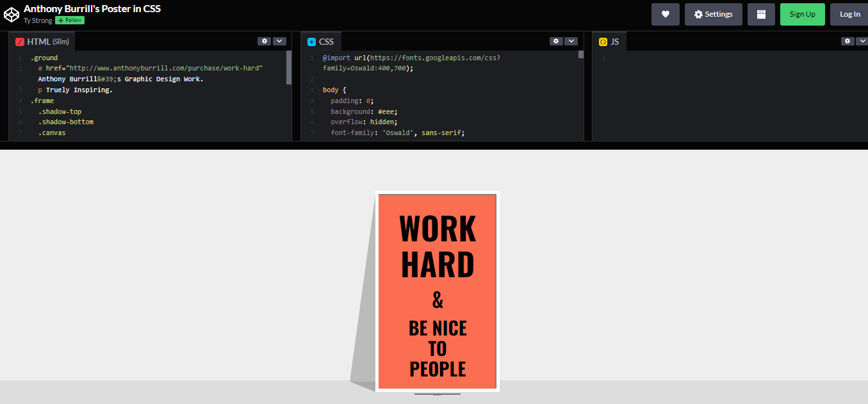Expand JS editor dropdown chevron
This screenshot has height=404, width=868.
(862, 41)
